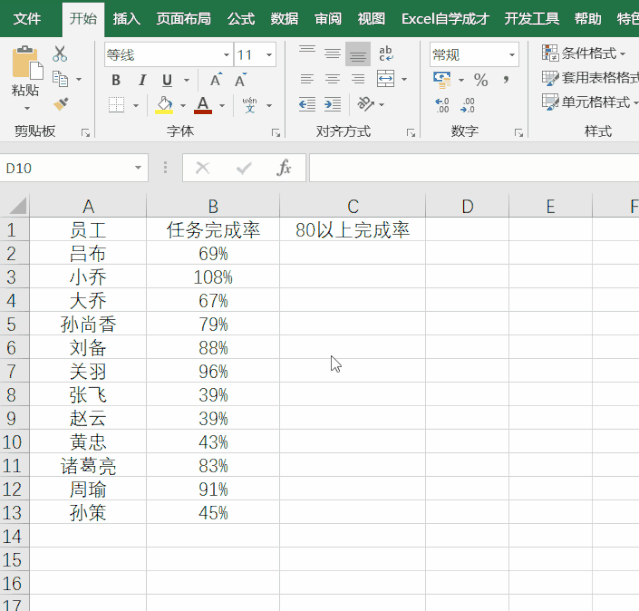Image resolution: width=639 pixels, height=611 pixels.
Task: Apply comma style
Action: 506,79
